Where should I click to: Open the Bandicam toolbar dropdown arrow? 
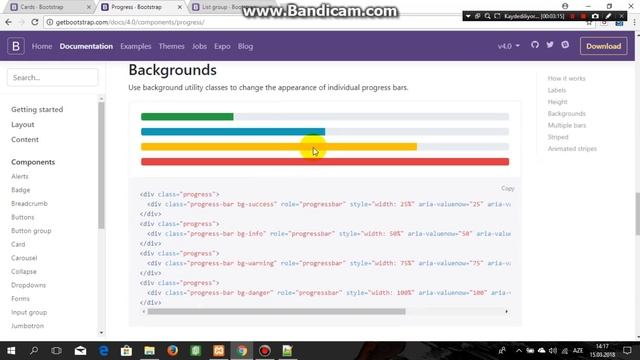(x=468, y=16)
